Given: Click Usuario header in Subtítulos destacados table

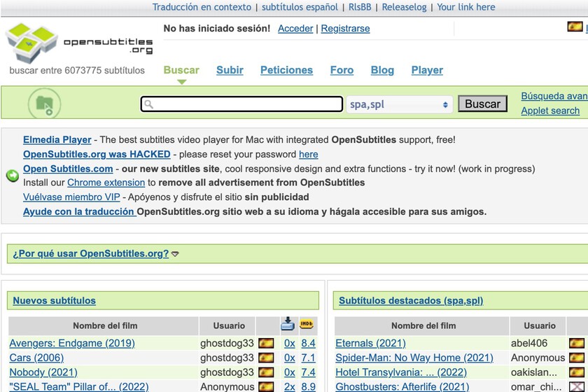Looking at the screenshot, I should pyautogui.click(x=540, y=325).
